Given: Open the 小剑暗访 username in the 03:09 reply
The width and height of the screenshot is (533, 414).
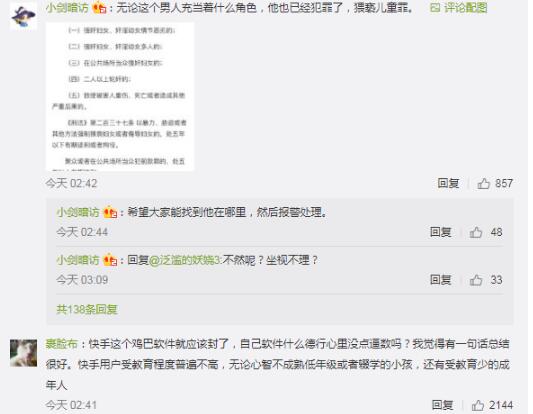Looking at the screenshot, I should pos(78,260).
